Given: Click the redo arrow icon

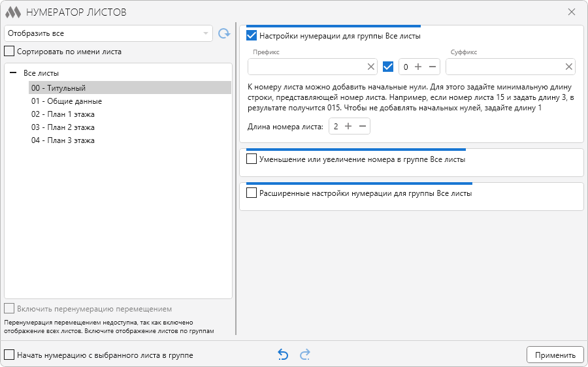Looking at the screenshot, I should coord(304,355).
